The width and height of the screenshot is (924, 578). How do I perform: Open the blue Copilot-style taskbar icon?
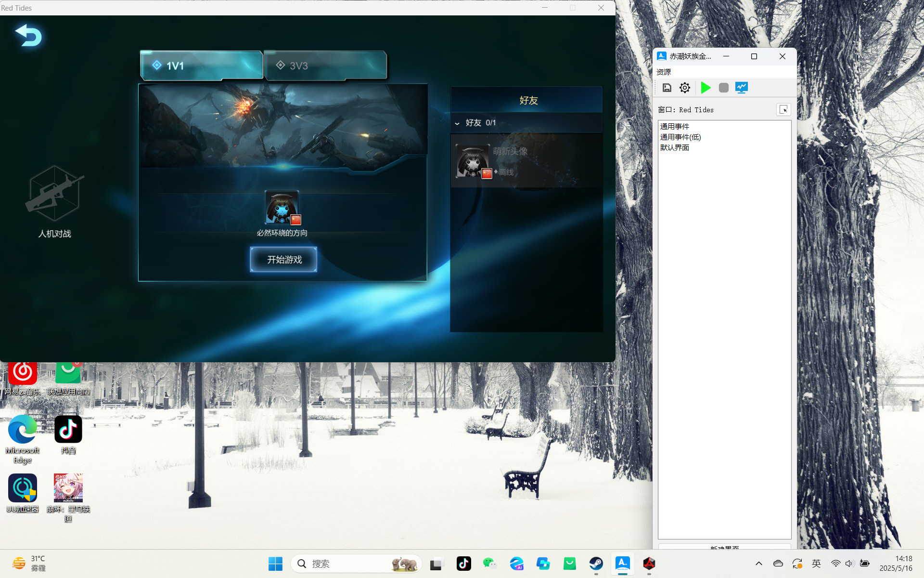coord(543,564)
